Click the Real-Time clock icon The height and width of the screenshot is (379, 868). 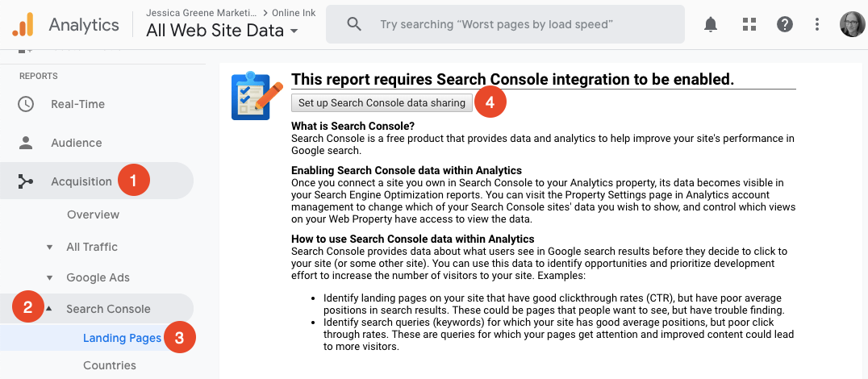[26, 104]
